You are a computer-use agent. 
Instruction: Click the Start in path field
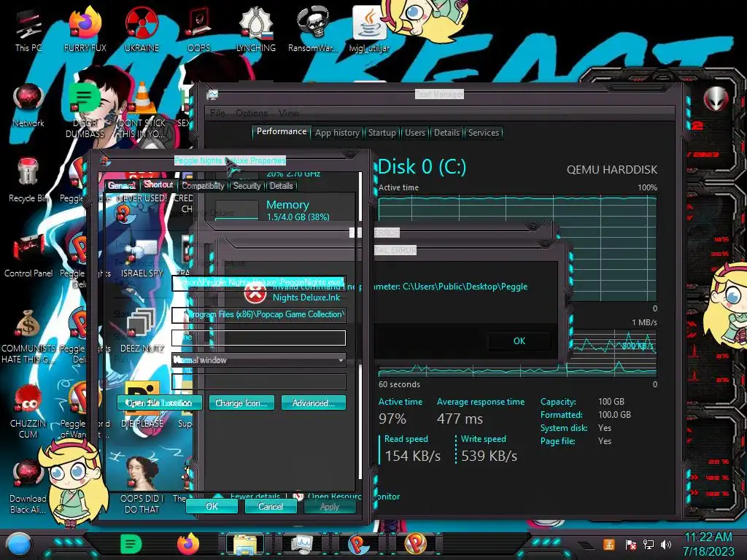pyautogui.click(x=258, y=314)
